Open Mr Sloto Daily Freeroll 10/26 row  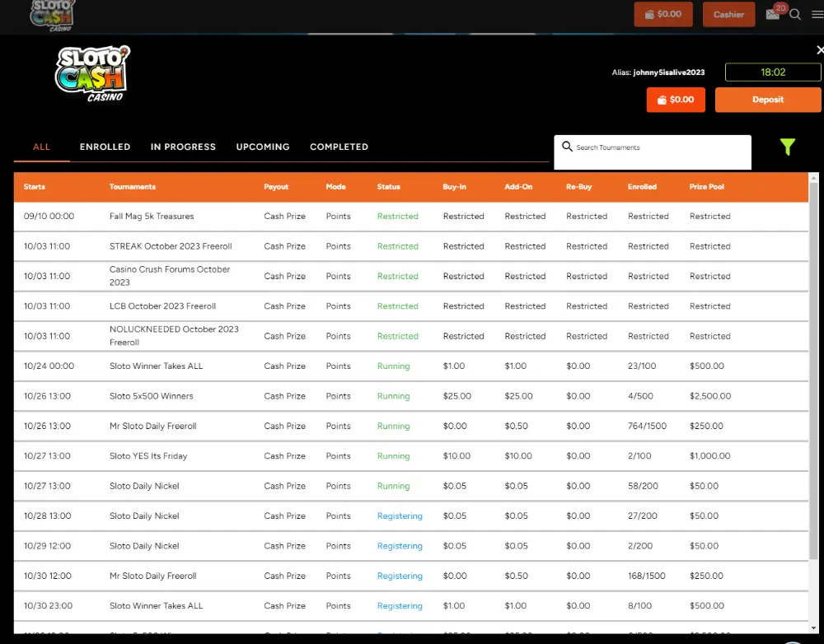click(x=411, y=426)
